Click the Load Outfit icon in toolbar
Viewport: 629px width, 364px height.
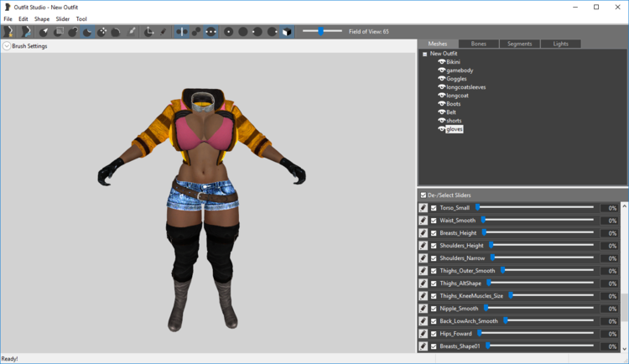26,32
